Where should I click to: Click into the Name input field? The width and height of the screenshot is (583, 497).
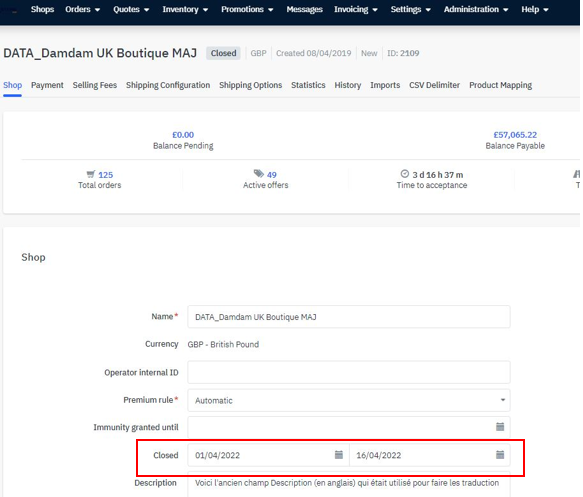[349, 317]
